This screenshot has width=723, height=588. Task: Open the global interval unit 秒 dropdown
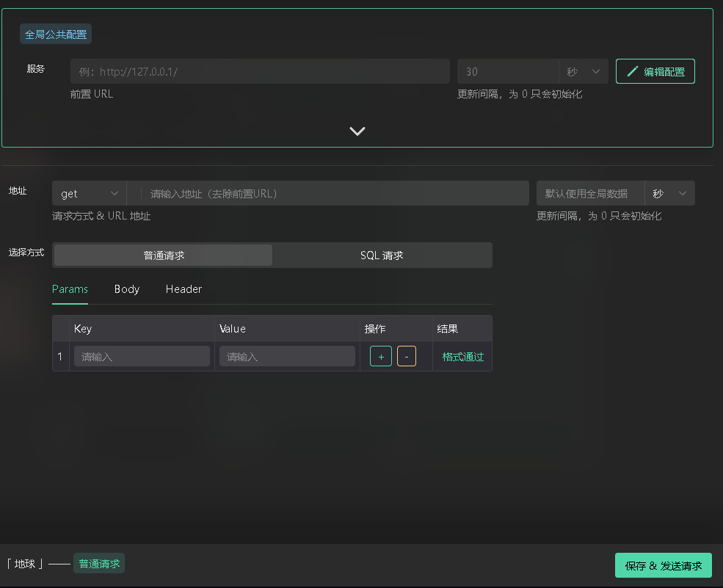pos(584,71)
